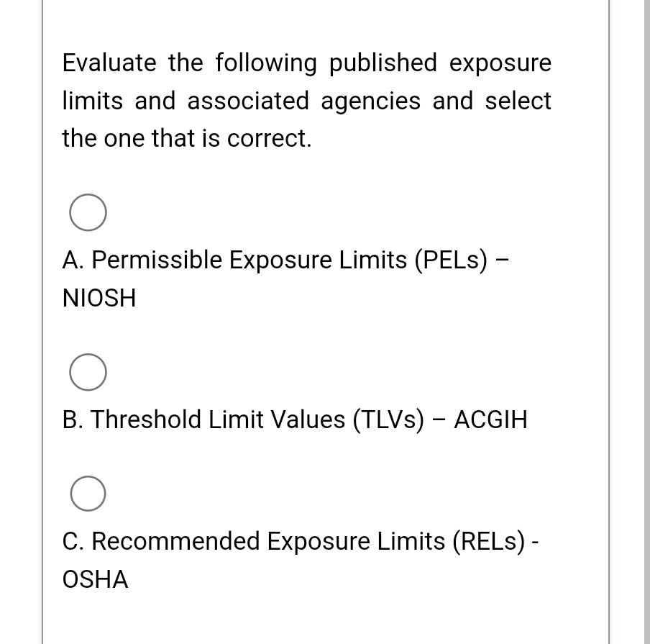
Task: Click the question text about exposure limits
Action: (x=307, y=101)
